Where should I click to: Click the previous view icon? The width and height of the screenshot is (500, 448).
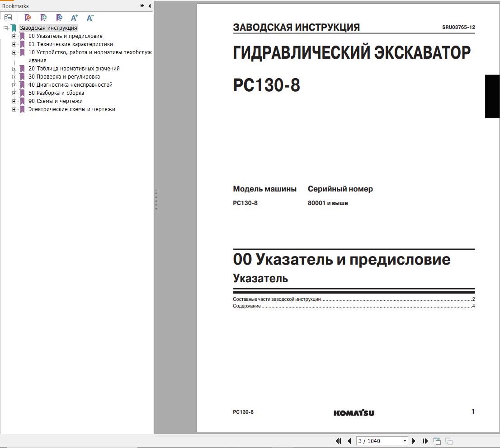coord(437,441)
